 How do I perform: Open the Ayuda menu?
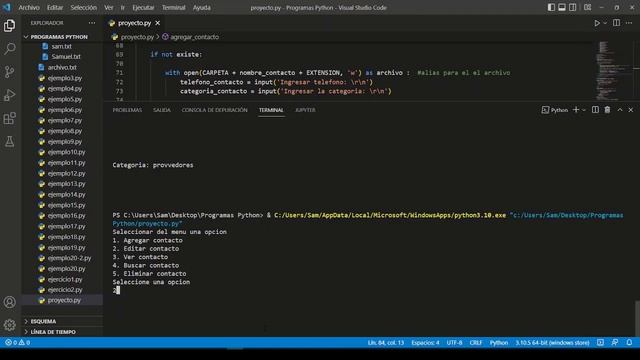coord(202,7)
